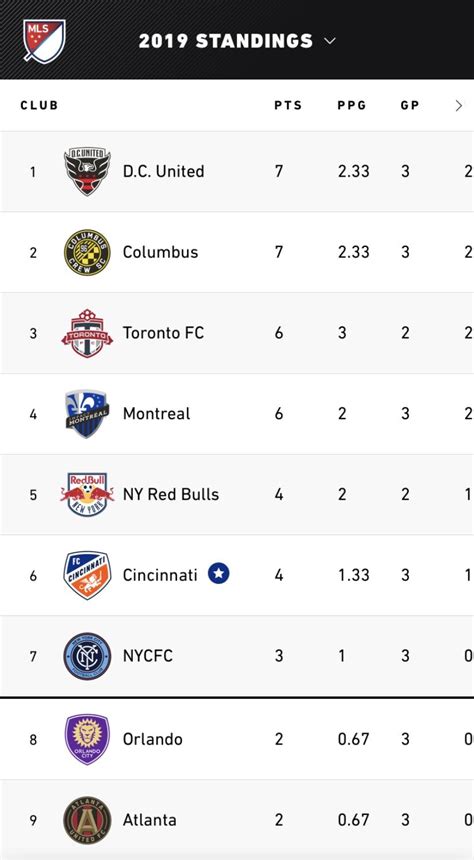Click the blue star badge beside Cincinnati
This screenshot has width=474, height=860.
pos(218,574)
